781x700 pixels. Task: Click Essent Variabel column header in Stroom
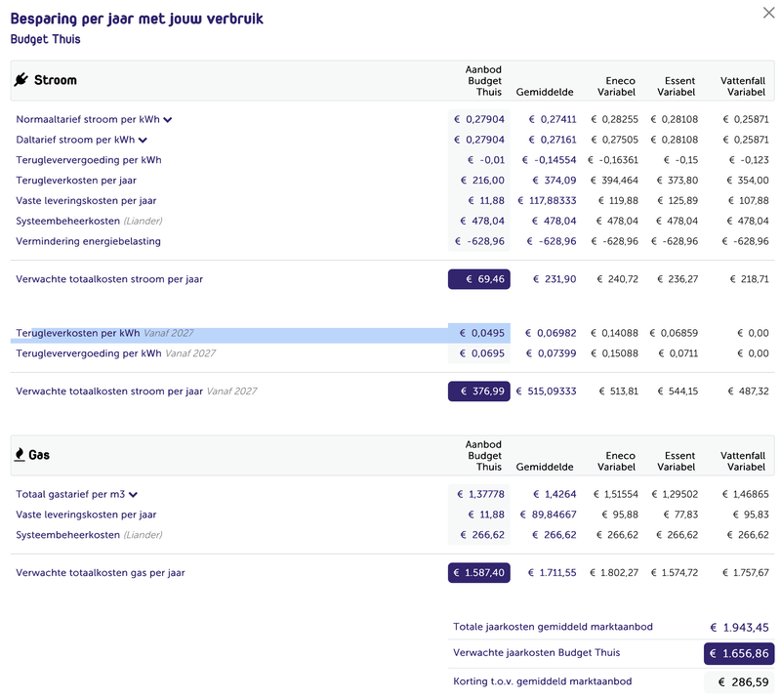(676, 86)
